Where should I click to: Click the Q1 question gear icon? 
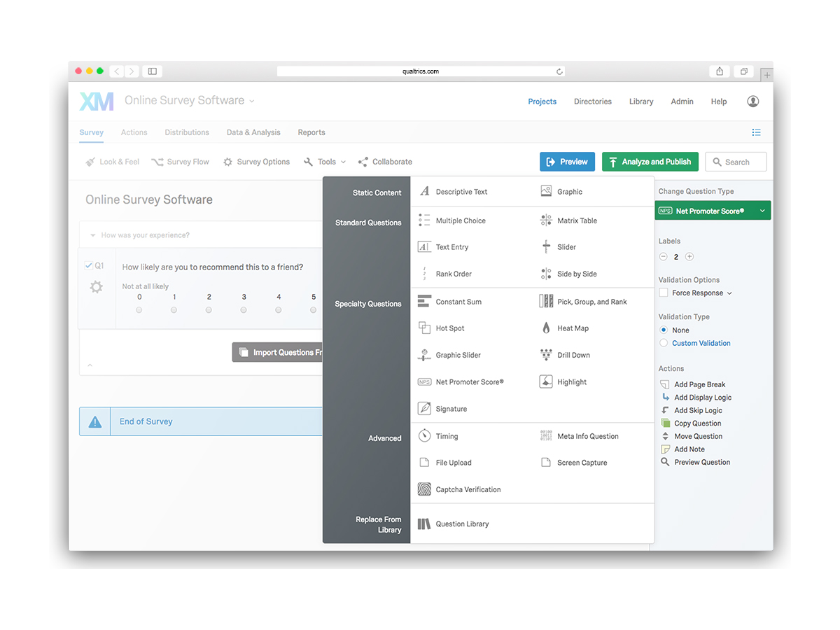97,287
